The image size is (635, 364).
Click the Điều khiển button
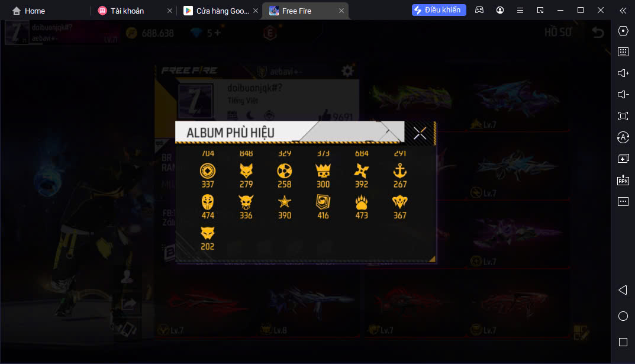click(439, 10)
